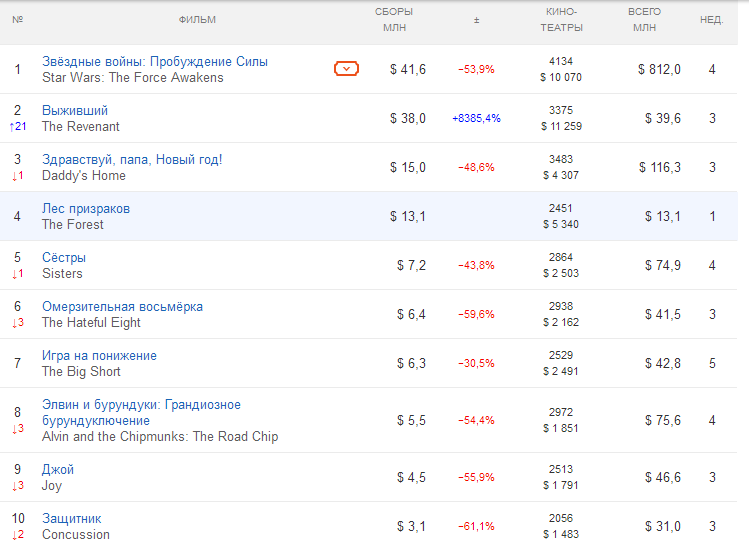The height and width of the screenshot is (547, 749).
Task: Open the Сёстры movie page
Action: click(x=64, y=258)
